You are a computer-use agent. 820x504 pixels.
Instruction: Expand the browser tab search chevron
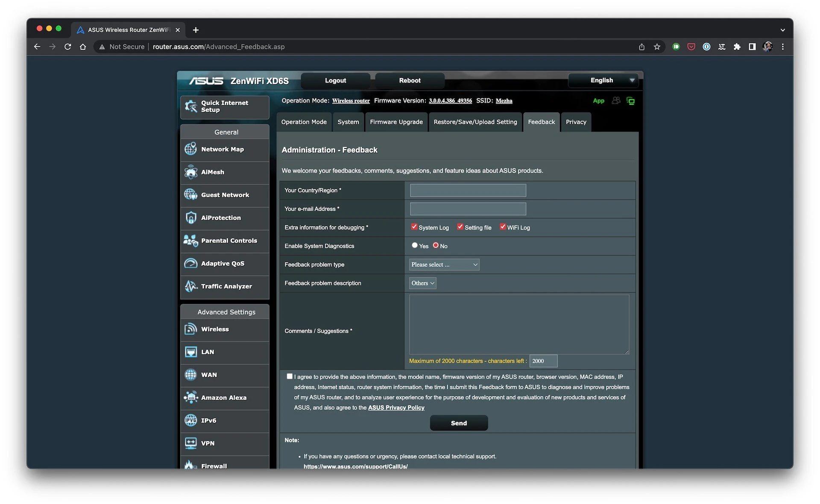point(782,30)
